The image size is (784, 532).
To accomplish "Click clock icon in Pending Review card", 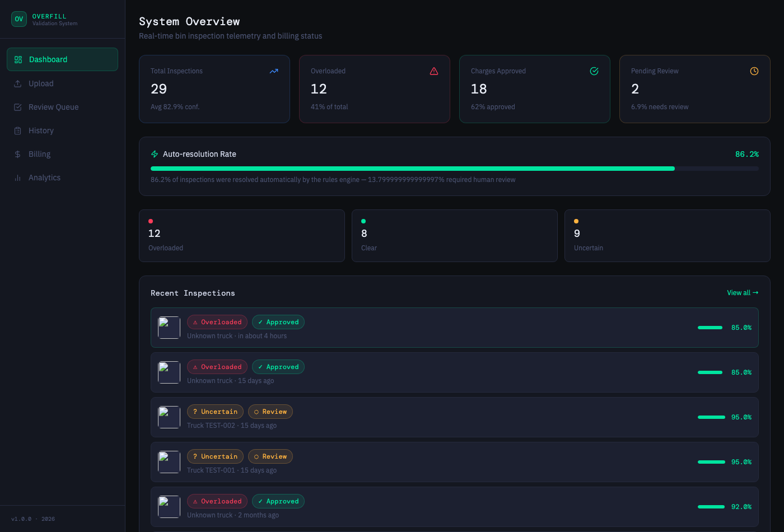I will [754, 71].
